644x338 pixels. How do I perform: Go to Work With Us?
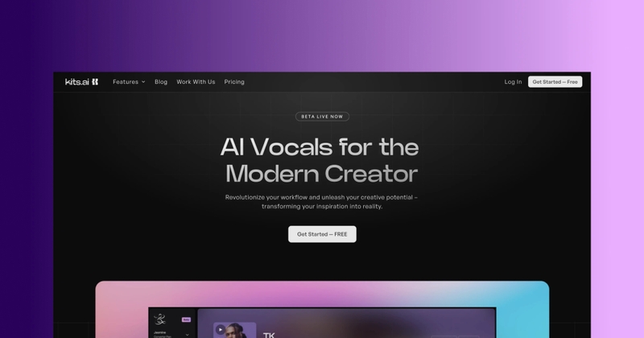coord(196,82)
